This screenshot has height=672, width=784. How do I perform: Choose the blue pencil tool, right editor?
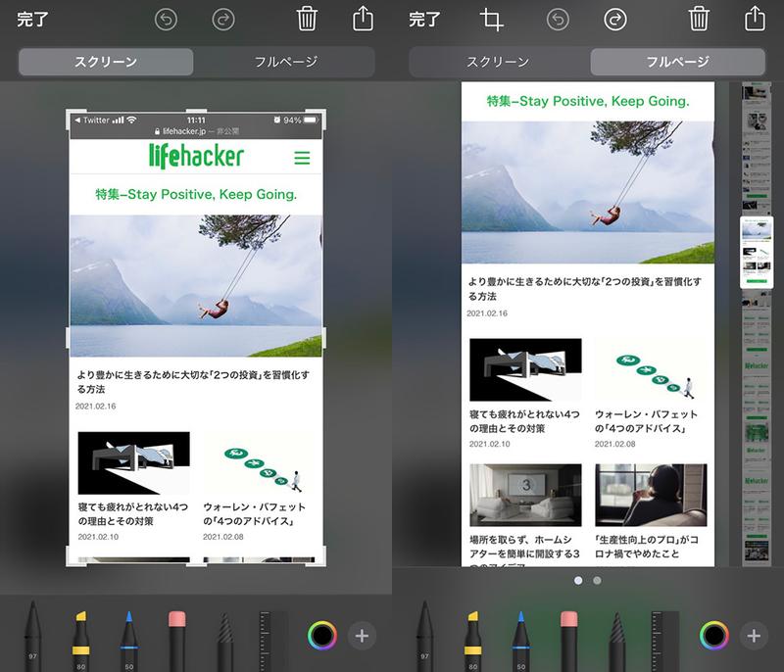coord(521,640)
